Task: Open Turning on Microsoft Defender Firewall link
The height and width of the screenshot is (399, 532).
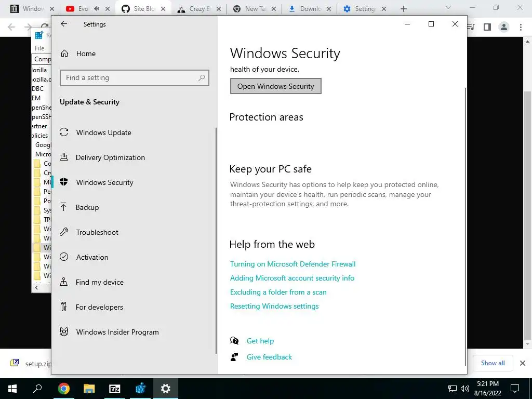Action: coord(293,264)
